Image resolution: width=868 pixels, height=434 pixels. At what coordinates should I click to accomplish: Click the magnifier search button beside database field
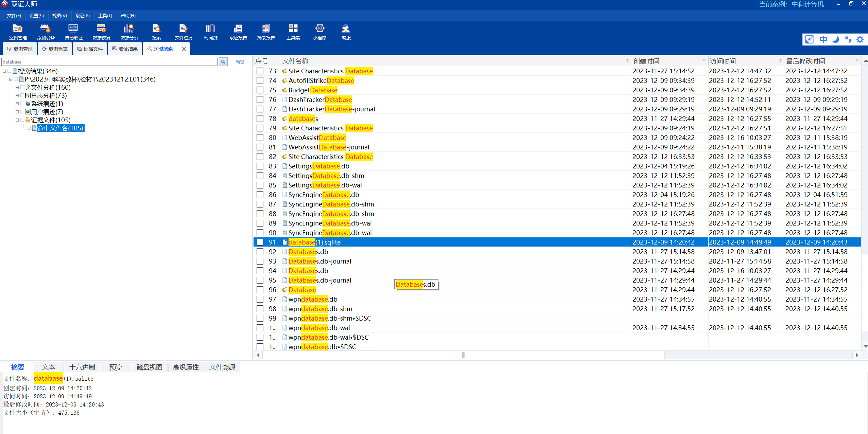[x=223, y=62]
